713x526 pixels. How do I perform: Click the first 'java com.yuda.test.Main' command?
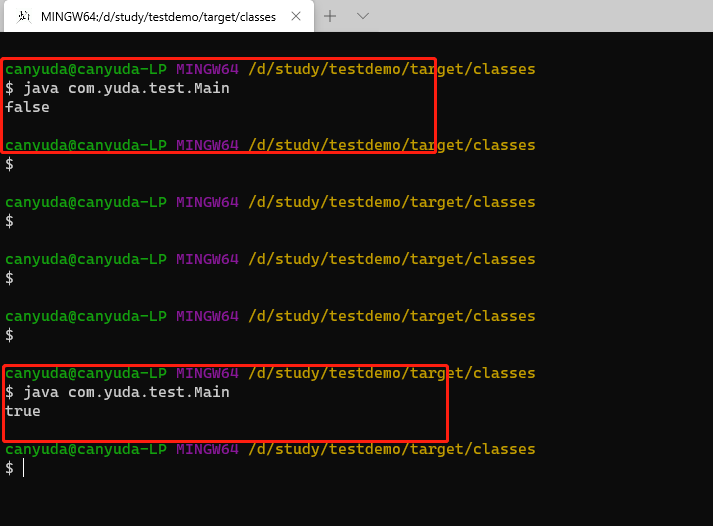click(x=126, y=88)
